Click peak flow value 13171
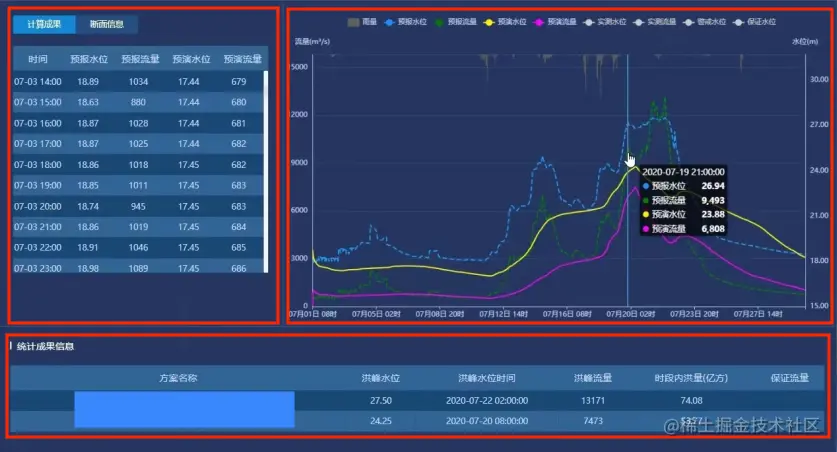Viewport: 837px width, 452px height. (593, 400)
